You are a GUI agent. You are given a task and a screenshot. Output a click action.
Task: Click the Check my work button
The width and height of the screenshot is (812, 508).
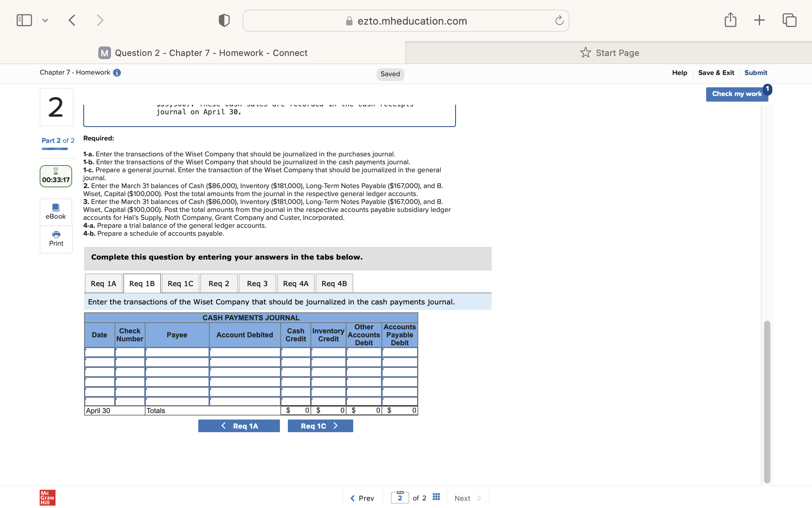pos(737,94)
